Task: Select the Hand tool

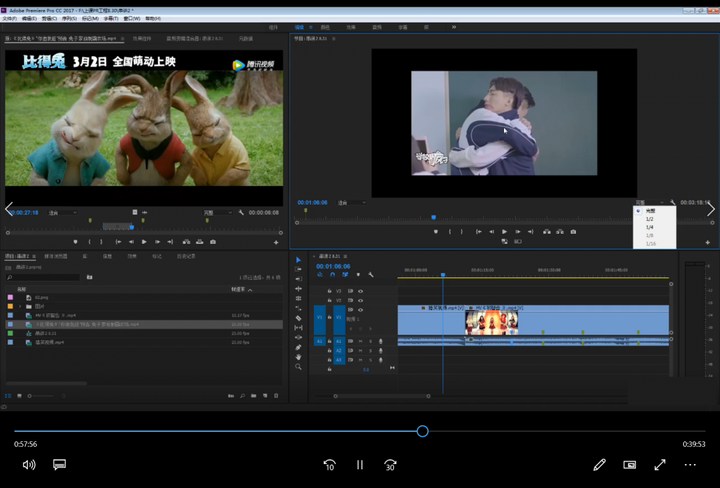Action: [x=298, y=357]
